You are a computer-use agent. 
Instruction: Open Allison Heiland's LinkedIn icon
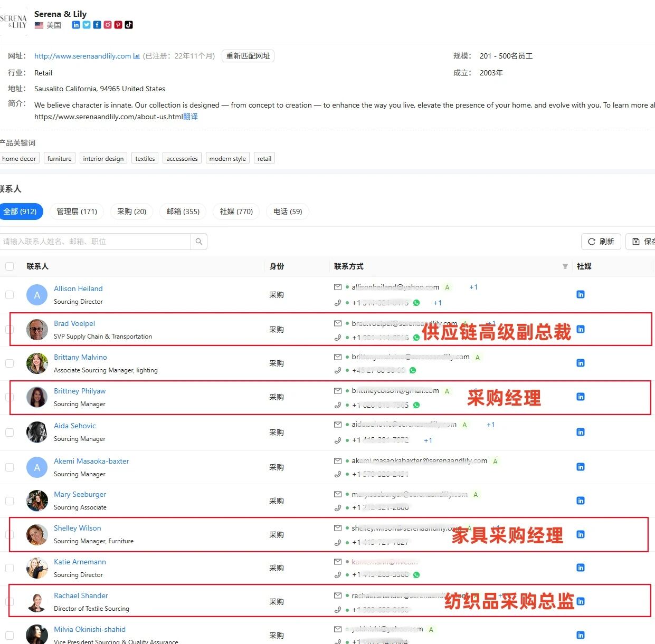pyautogui.click(x=581, y=294)
